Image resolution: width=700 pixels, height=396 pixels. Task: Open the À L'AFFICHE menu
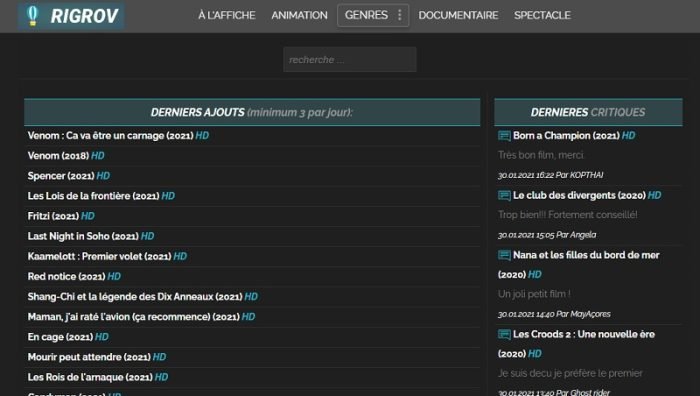point(227,15)
